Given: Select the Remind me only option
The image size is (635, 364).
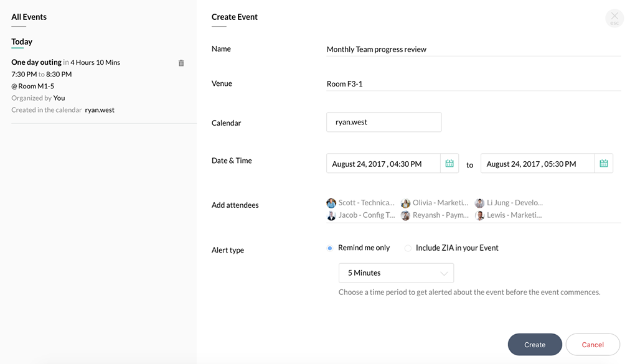Looking at the screenshot, I should click(x=330, y=248).
